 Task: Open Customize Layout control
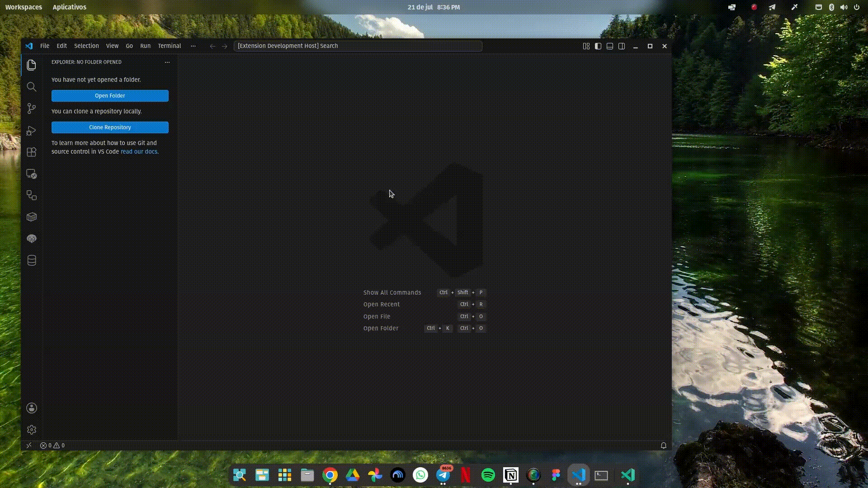coord(586,46)
